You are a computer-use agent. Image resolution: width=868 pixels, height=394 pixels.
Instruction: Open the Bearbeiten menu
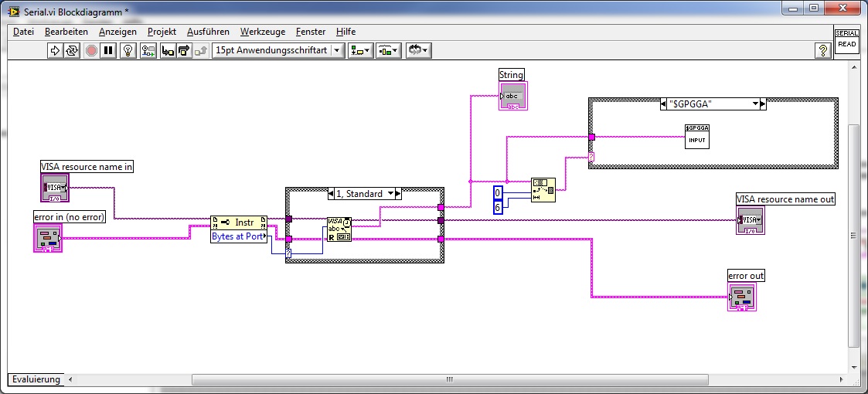66,32
